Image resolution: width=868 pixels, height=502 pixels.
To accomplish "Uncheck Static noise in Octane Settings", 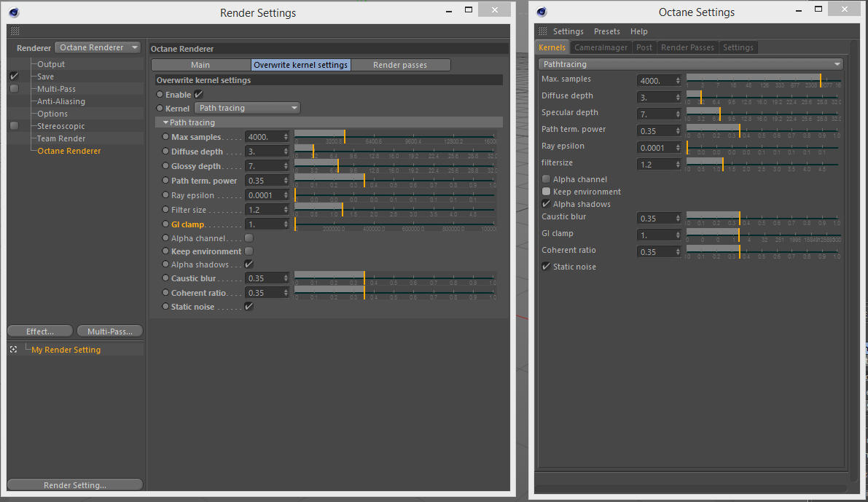I will coord(547,266).
